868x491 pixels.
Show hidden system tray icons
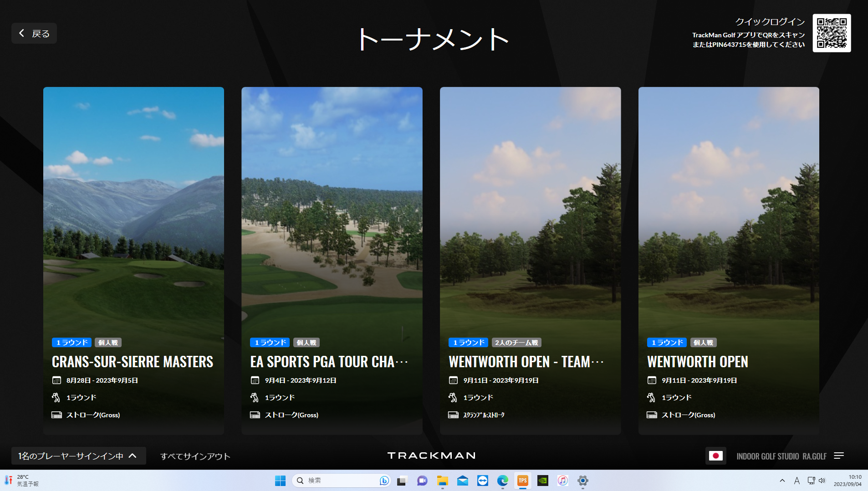point(782,481)
